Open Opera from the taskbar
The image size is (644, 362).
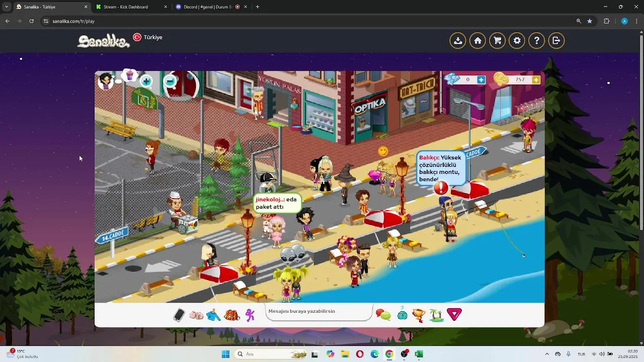360,354
